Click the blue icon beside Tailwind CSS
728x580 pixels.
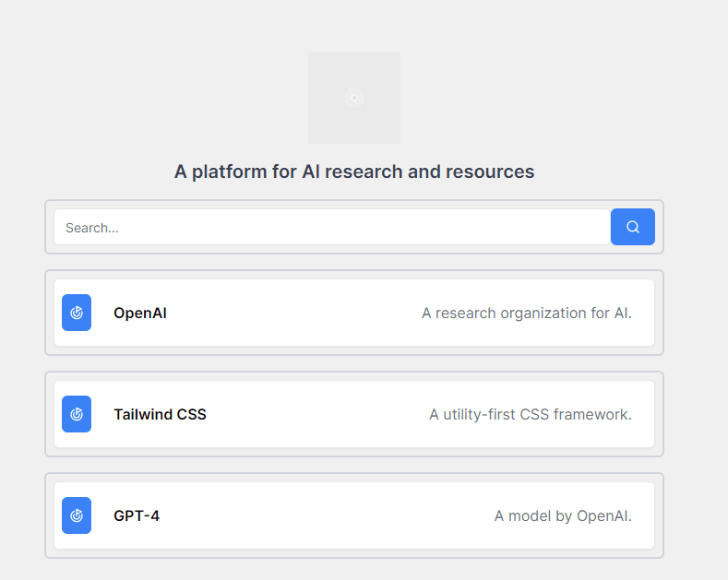pyautogui.click(x=77, y=414)
